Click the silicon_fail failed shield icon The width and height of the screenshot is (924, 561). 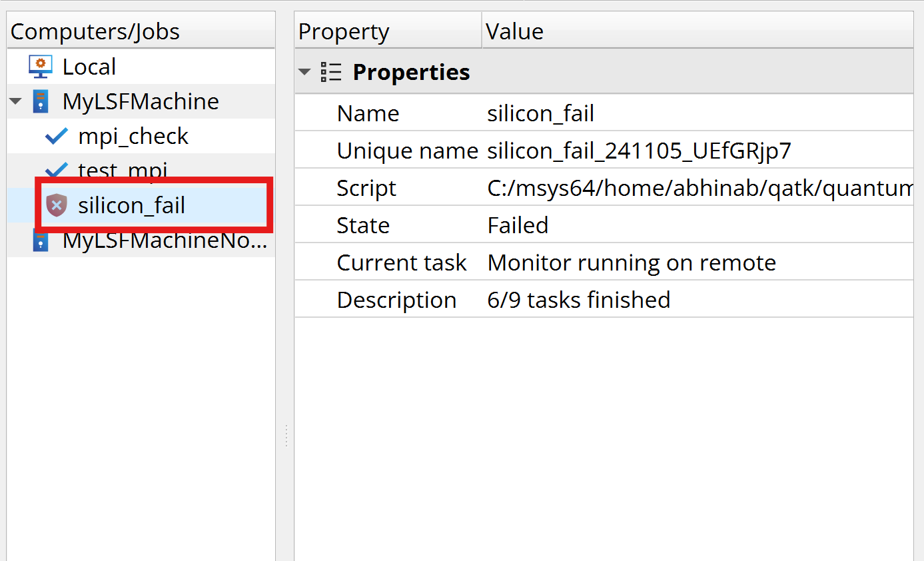tap(57, 205)
